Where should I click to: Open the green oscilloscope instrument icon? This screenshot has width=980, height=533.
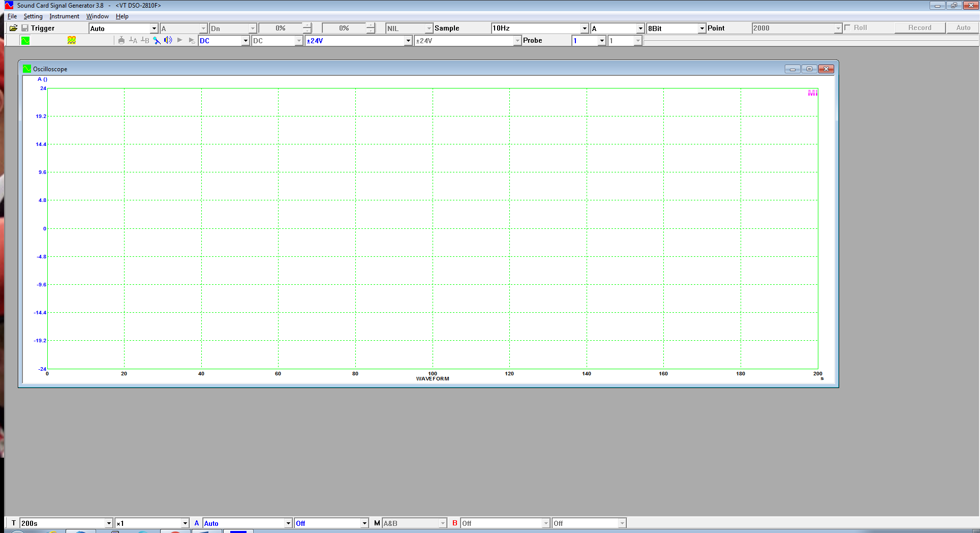25,40
